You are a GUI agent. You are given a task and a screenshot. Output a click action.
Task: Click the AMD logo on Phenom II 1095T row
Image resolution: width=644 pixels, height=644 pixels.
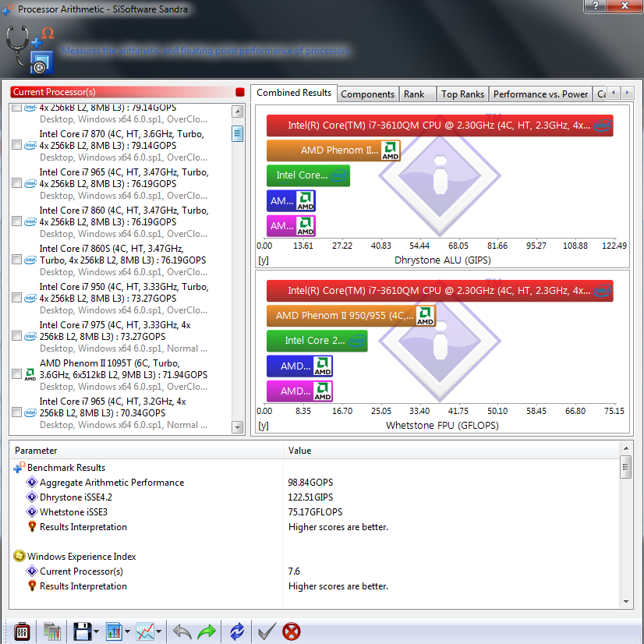pos(30,374)
